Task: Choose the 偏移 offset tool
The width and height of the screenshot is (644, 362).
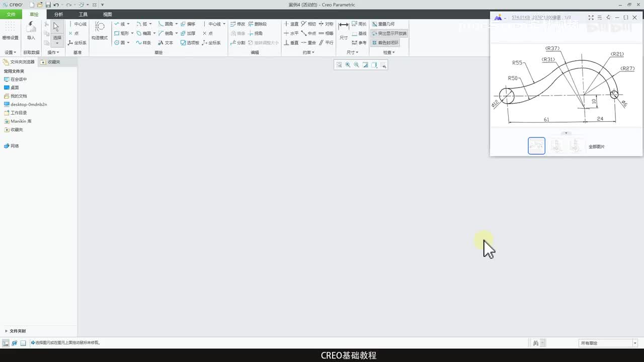Action: click(188, 24)
